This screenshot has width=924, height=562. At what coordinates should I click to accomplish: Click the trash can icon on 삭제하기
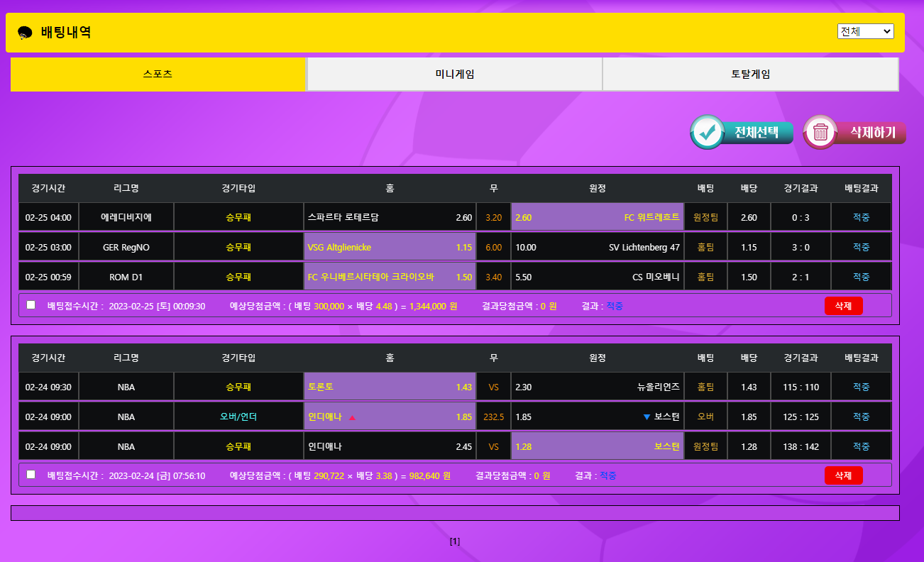[x=820, y=133]
